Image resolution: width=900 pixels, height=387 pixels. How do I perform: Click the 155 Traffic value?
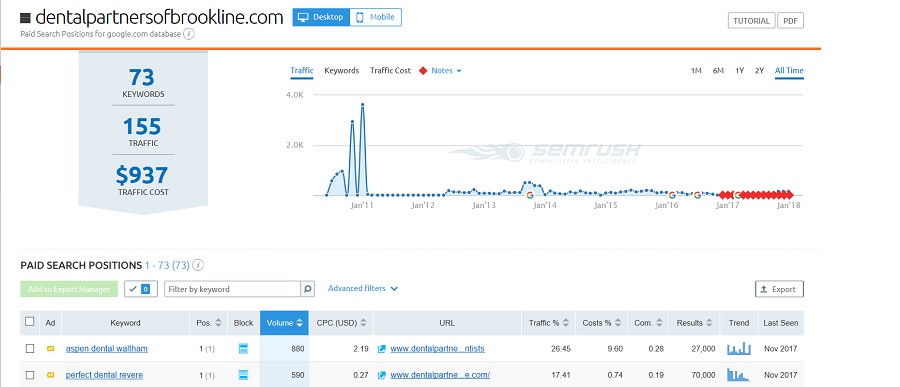click(x=142, y=126)
